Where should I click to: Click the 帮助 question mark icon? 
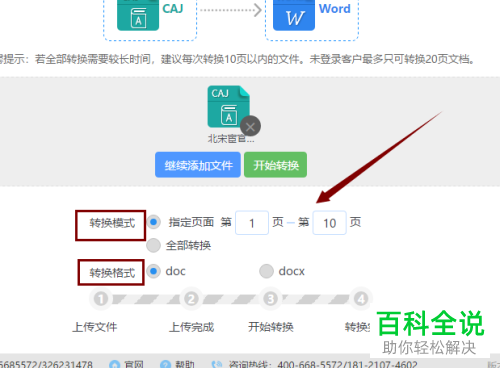165,364
